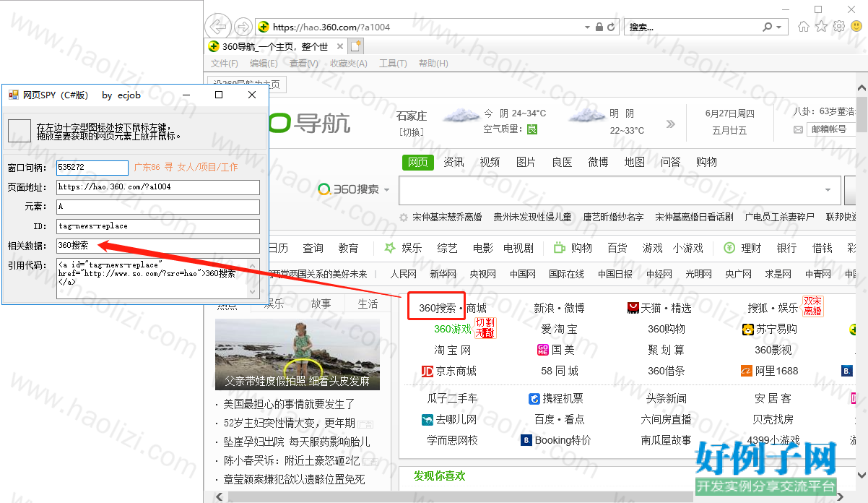Select the 网页 search tab
The width and height of the screenshot is (868, 503).
418,162
